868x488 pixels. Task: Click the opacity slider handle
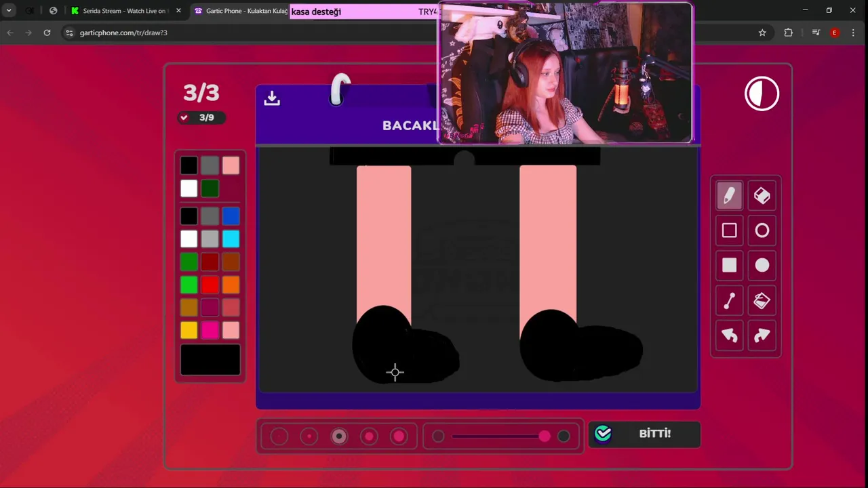[545, 436]
